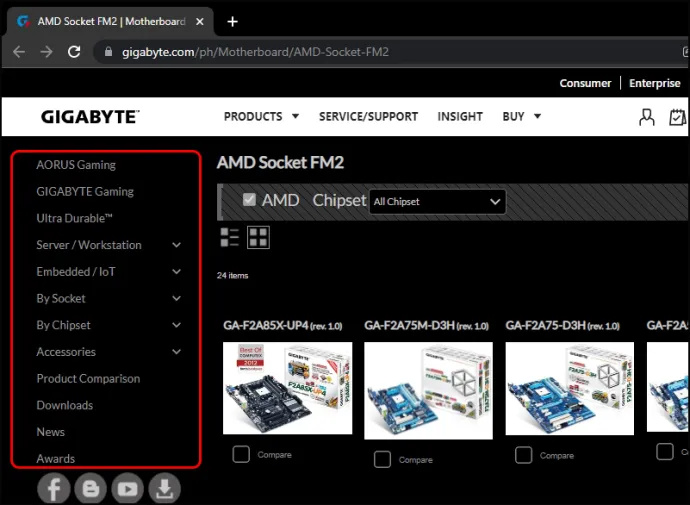Open GA-F2A75-D3H product title
Viewport: 690px width, 505px height.
pos(562,326)
